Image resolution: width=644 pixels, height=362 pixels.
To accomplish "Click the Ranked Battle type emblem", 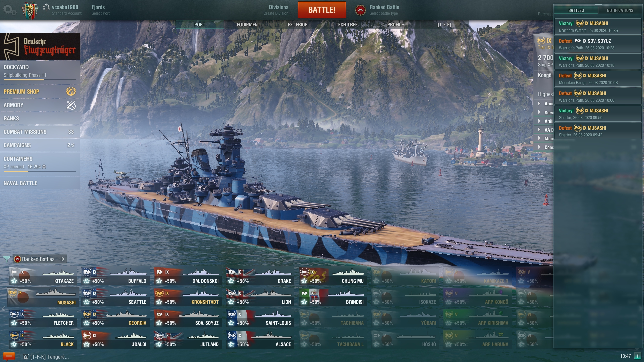I will (360, 10).
